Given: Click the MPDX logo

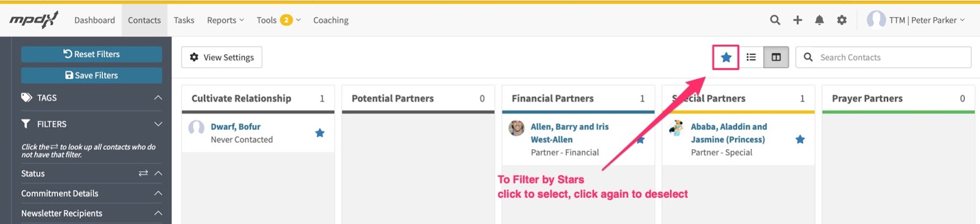Looking at the screenshot, I should 34,20.
